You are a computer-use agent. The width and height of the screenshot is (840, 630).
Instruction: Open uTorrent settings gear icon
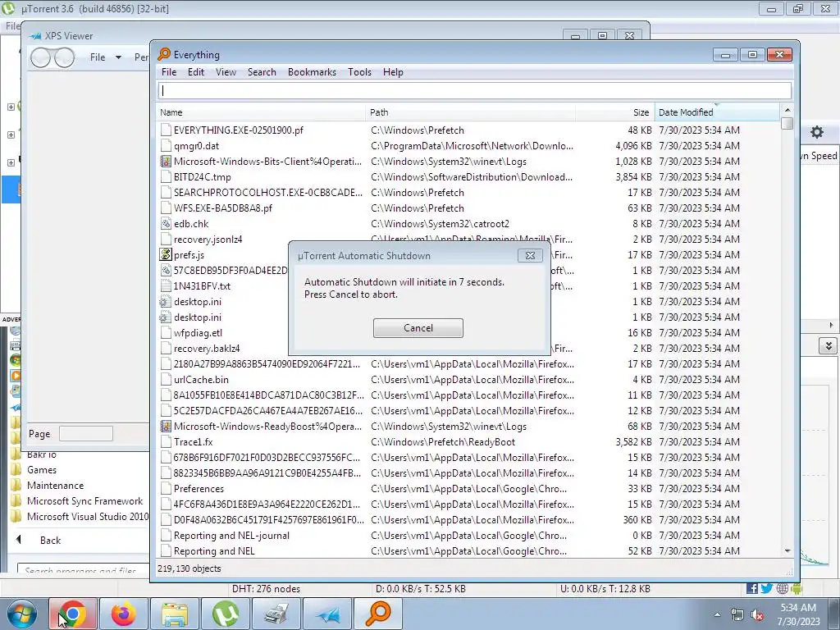tap(816, 132)
